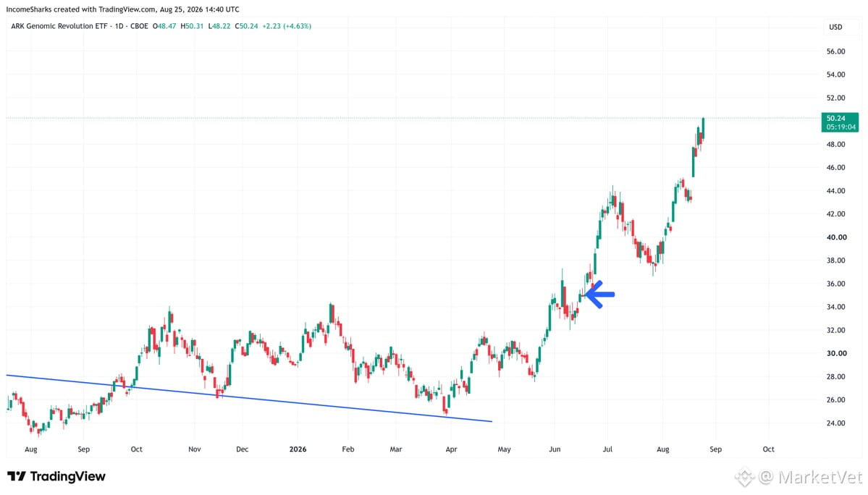Click the 44.00 price axis label
868x495 pixels.
836,191
